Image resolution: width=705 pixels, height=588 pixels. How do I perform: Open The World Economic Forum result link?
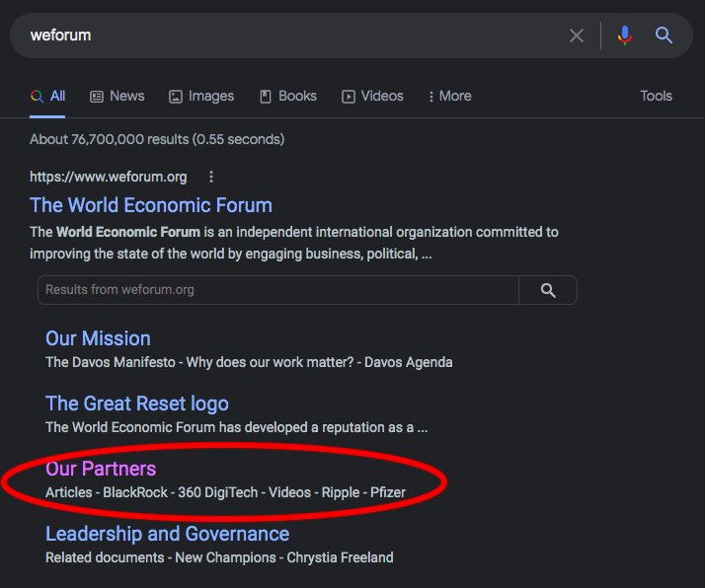click(x=151, y=205)
